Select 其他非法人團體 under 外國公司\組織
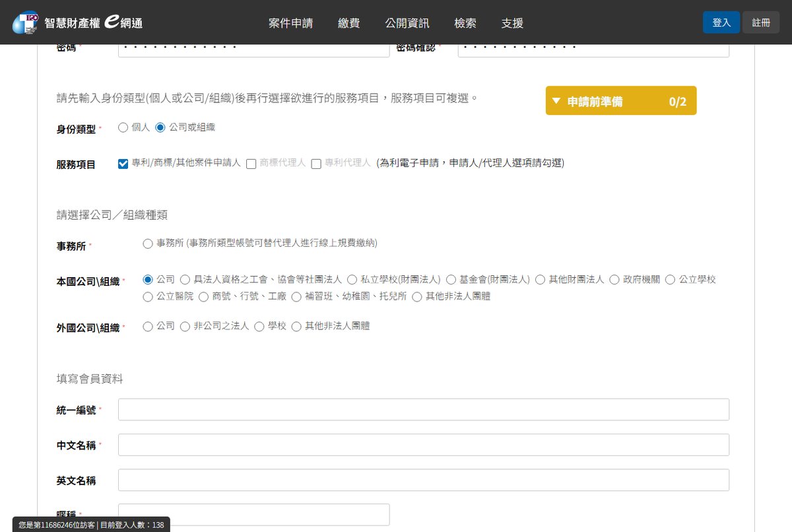Screen dimensions: 792x532 point(296,326)
